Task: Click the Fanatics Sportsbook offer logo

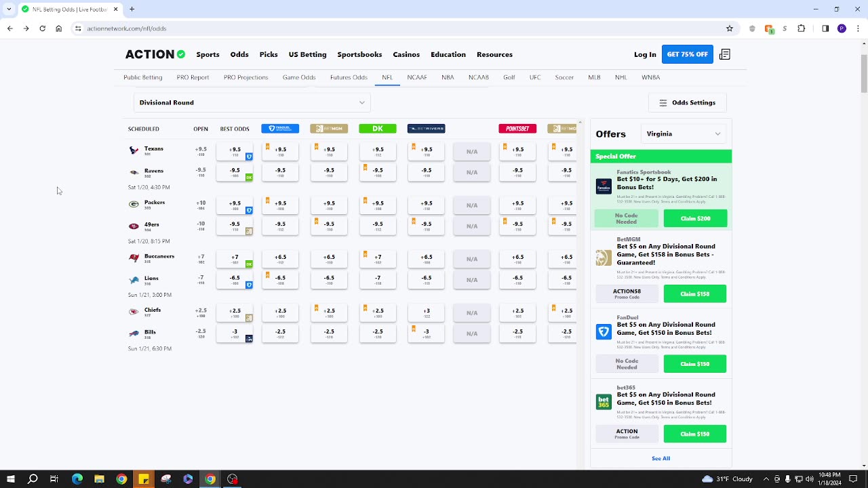Action: (604, 186)
